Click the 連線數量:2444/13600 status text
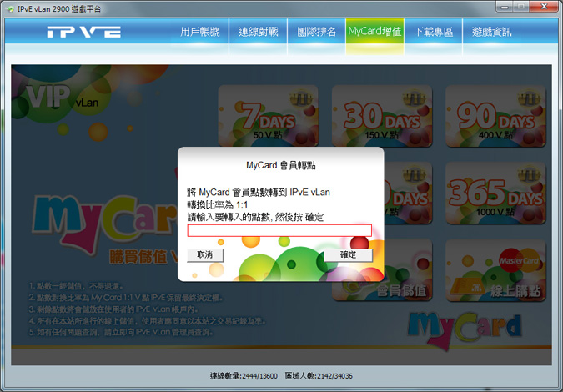Screen dimensions: 563x392 244,376
